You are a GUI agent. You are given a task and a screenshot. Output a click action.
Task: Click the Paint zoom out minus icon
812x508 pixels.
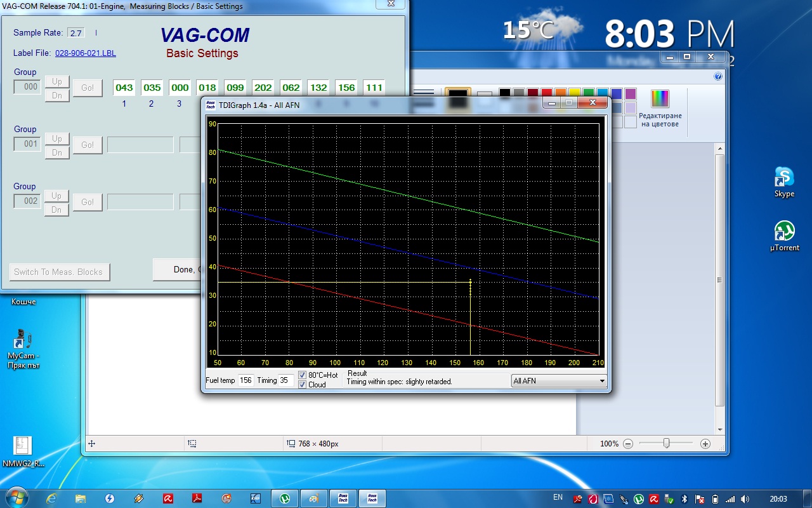coord(627,444)
